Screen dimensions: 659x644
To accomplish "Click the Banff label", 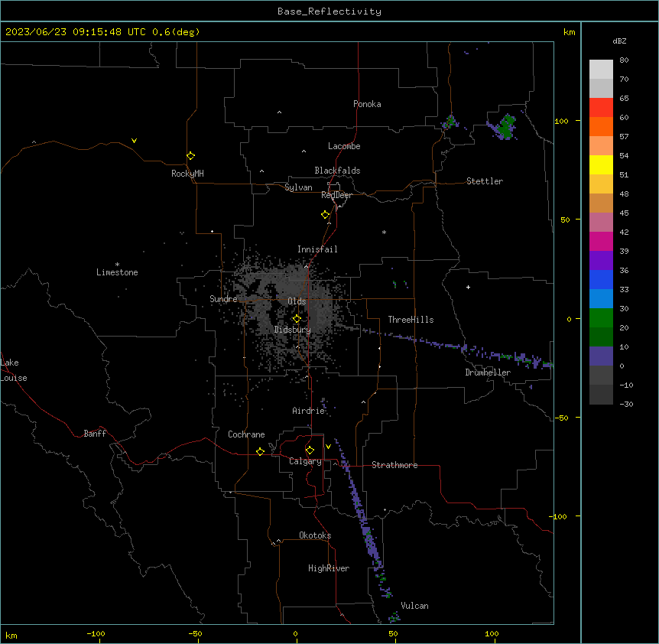I will tap(95, 434).
